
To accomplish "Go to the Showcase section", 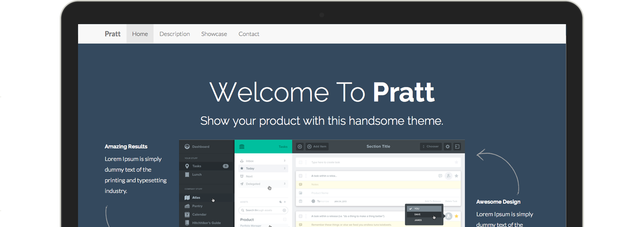I will (x=214, y=34).
